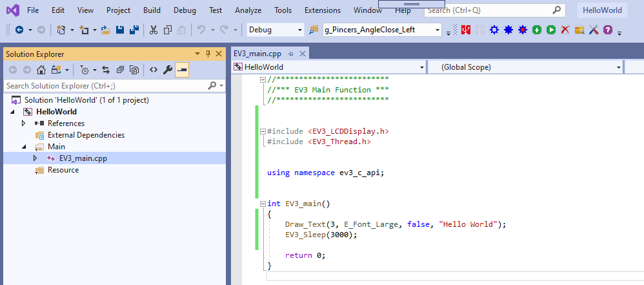Click the purple question mark help icon

(x=608, y=30)
